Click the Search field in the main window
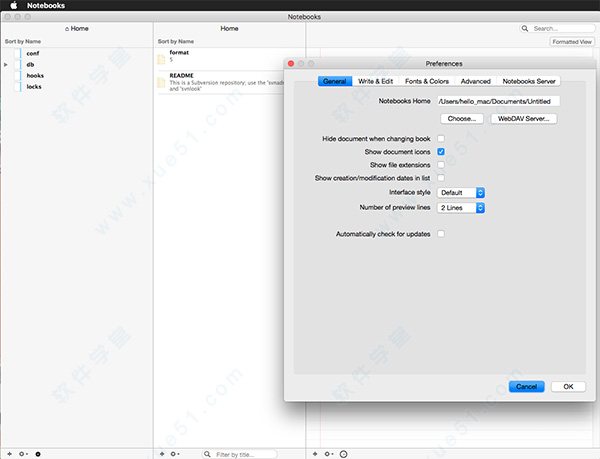The height and width of the screenshot is (459, 600). (x=558, y=28)
